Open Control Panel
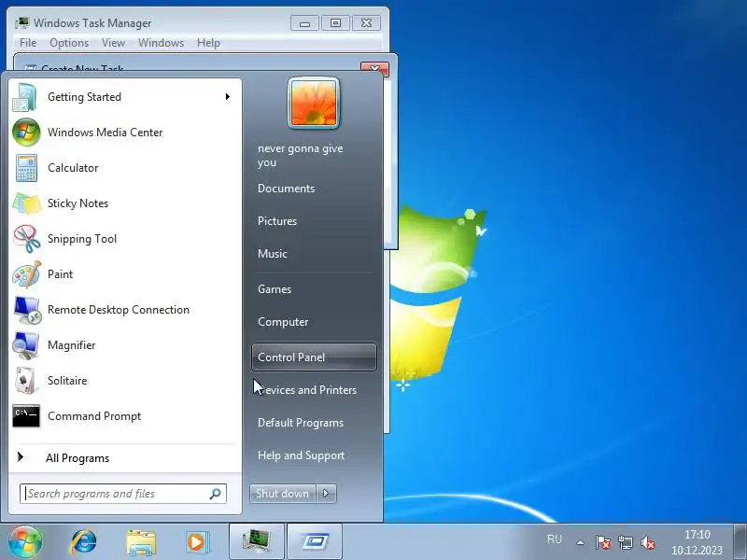This screenshot has width=747, height=560. [x=314, y=357]
